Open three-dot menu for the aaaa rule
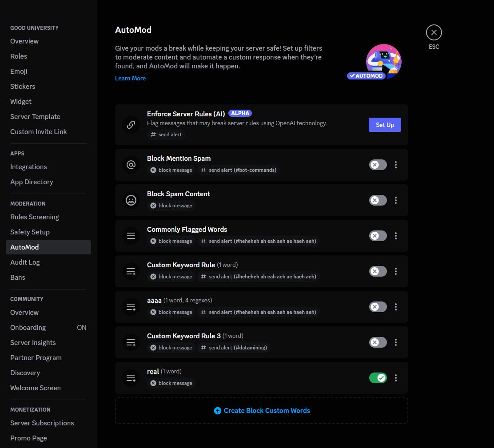This screenshot has height=448, width=494. pyautogui.click(x=396, y=307)
